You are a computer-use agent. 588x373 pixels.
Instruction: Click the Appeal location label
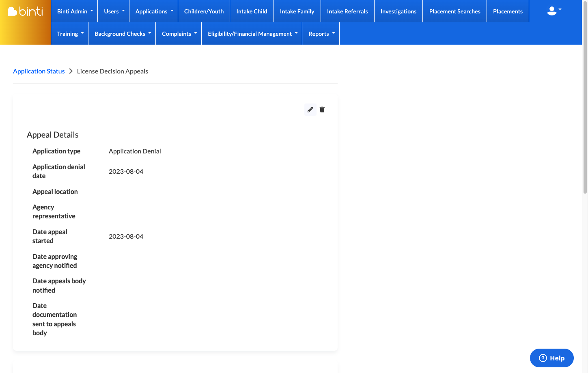click(x=55, y=192)
